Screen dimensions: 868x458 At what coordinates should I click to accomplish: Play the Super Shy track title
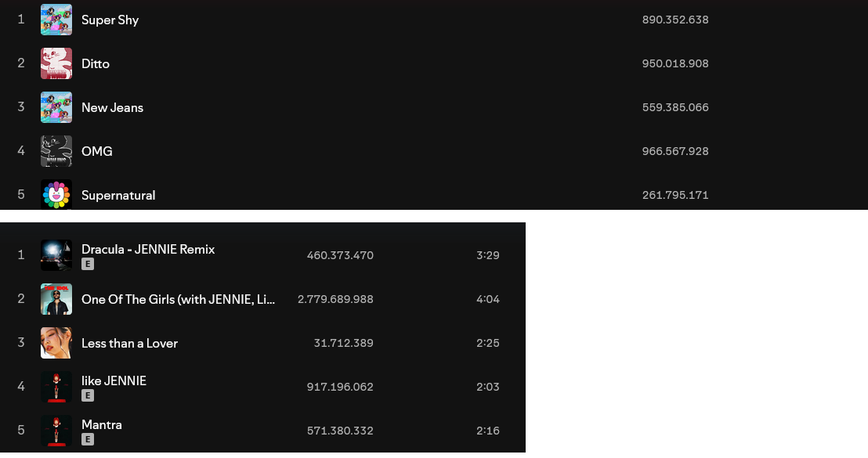[110, 20]
